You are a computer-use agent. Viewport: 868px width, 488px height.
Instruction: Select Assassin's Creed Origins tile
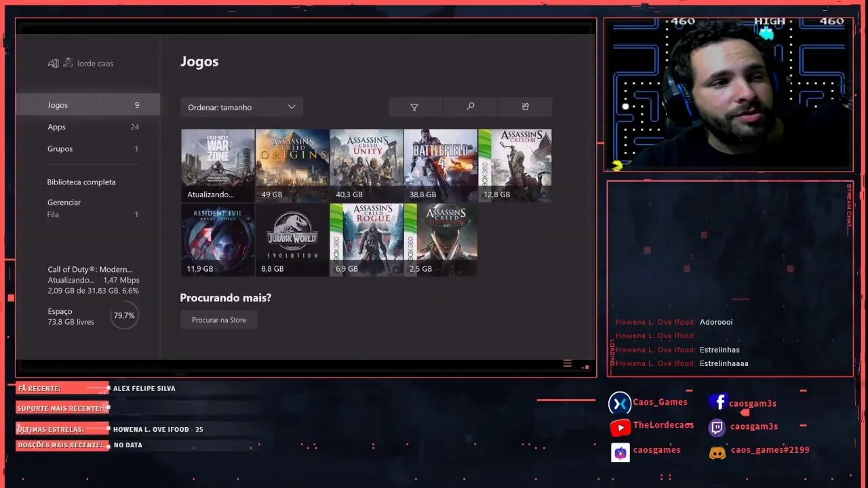(x=292, y=165)
